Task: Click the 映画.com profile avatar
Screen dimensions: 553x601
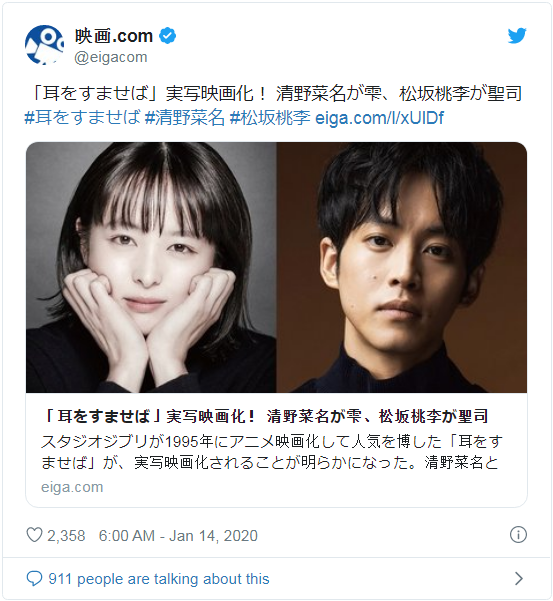Action: pyautogui.click(x=44, y=45)
